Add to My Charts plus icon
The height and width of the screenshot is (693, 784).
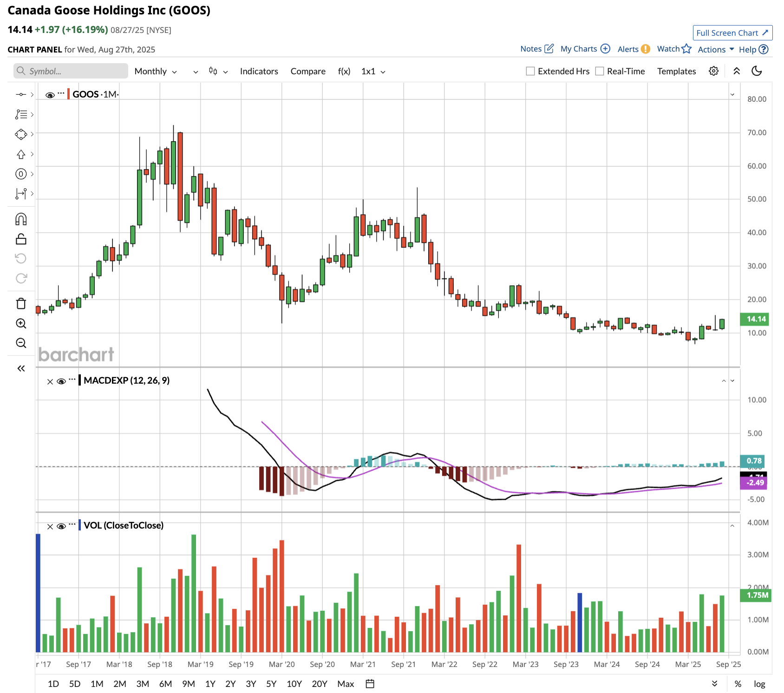(605, 48)
